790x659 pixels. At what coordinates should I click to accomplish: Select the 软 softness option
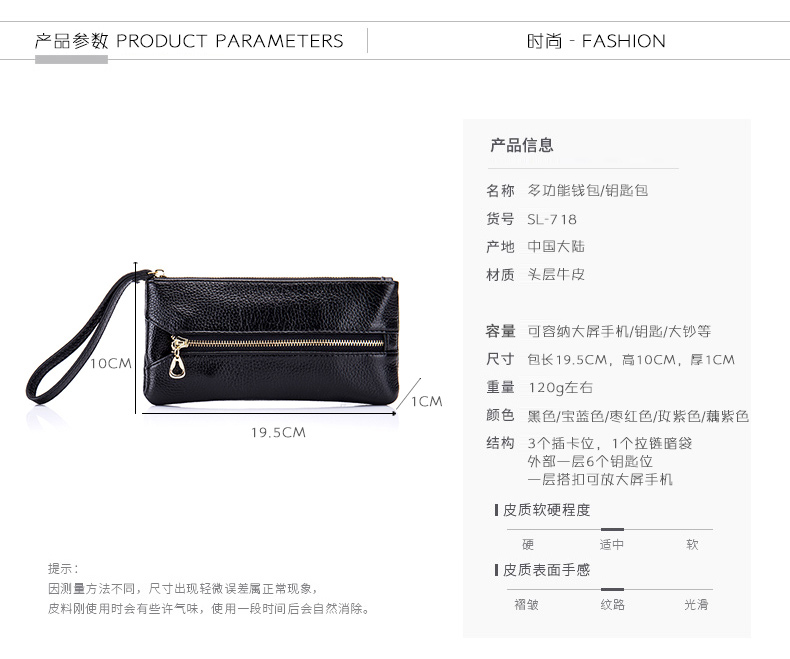692,545
